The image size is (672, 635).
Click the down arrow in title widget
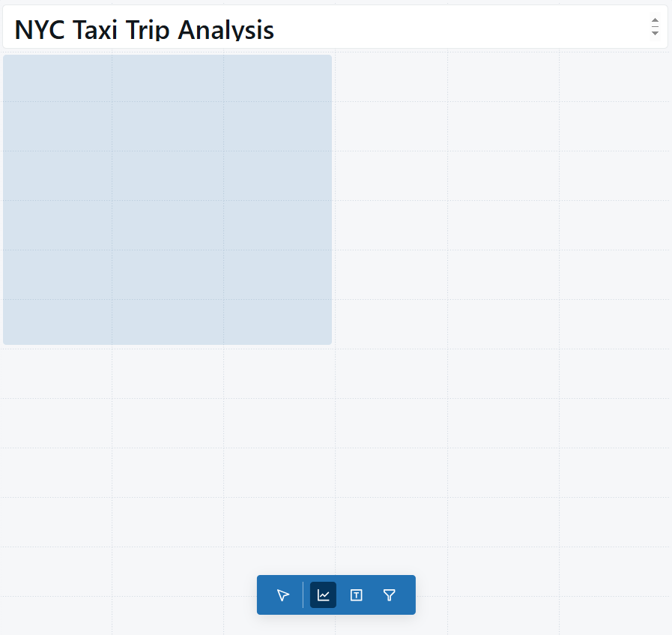click(x=655, y=33)
